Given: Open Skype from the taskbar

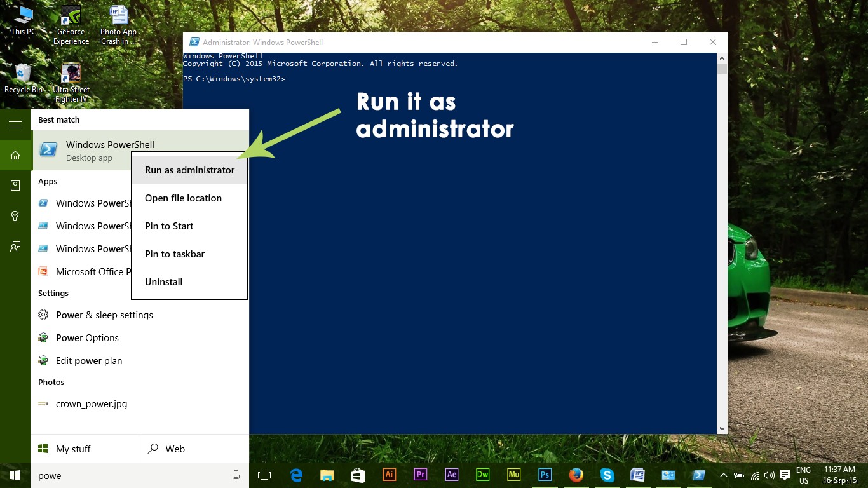Looking at the screenshot, I should point(607,475).
